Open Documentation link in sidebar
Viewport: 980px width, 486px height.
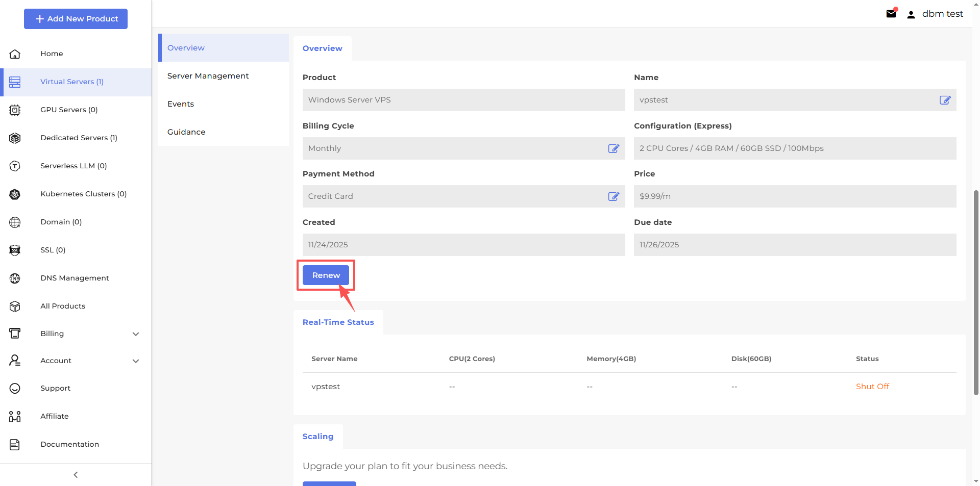pyautogui.click(x=69, y=444)
